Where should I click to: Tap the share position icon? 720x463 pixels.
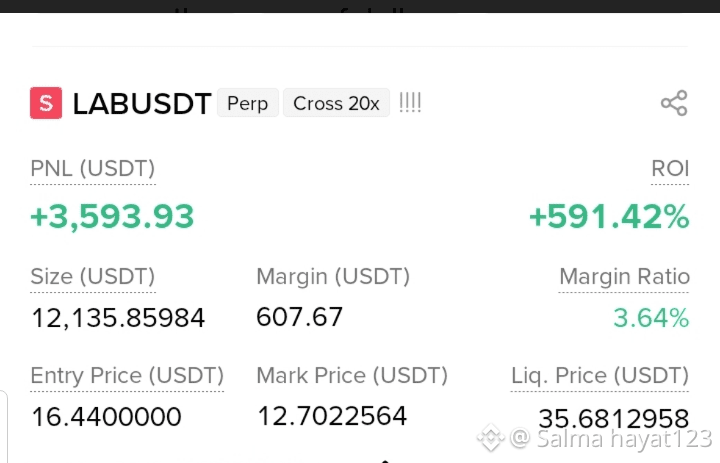[x=674, y=103]
